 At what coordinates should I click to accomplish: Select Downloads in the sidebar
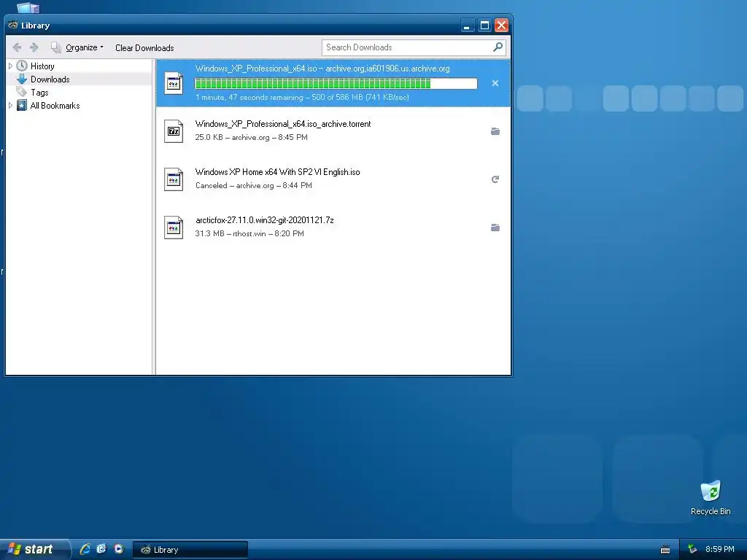point(50,79)
